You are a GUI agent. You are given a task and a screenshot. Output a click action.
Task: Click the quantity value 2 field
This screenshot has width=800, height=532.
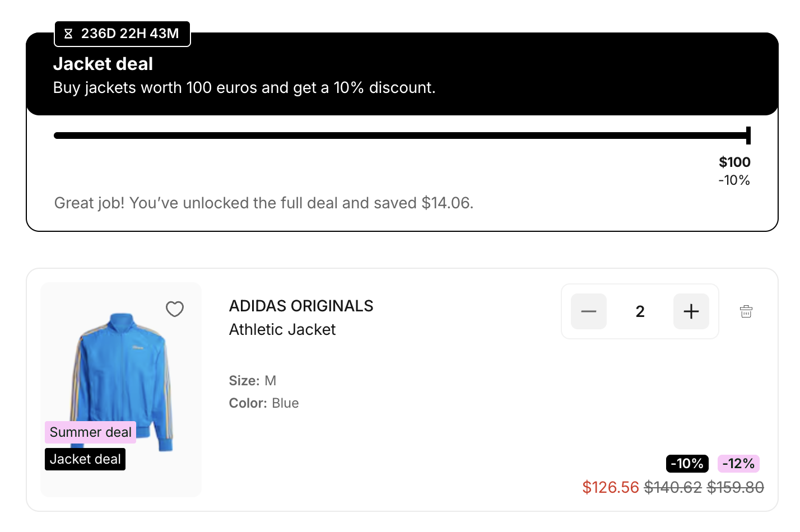[x=640, y=311]
